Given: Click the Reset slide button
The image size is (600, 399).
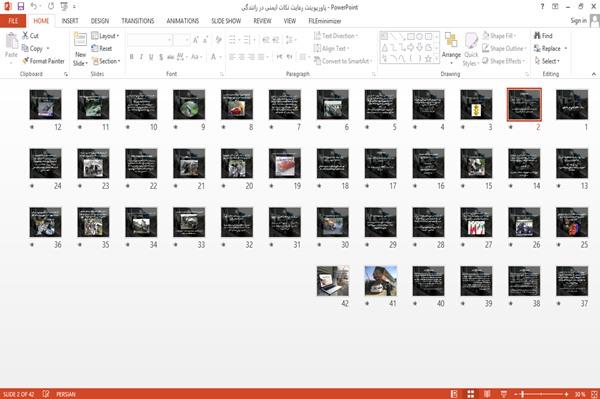Looking at the screenshot, I should (x=102, y=48).
